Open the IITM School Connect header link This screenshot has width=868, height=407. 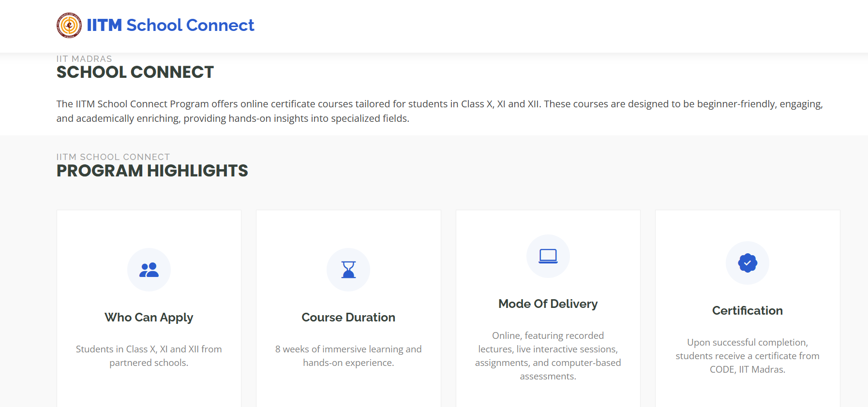point(170,25)
